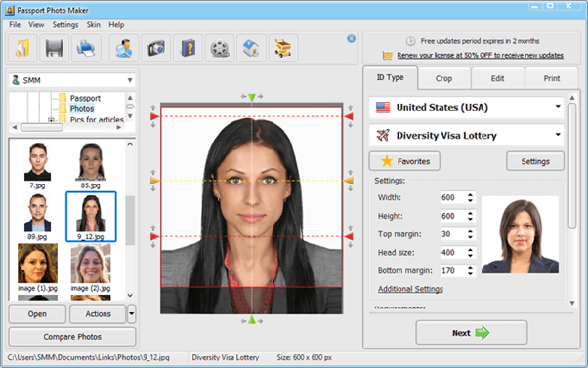Open the Help menu
The height and width of the screenshot is (368, 588).
(x=116, y=25)
